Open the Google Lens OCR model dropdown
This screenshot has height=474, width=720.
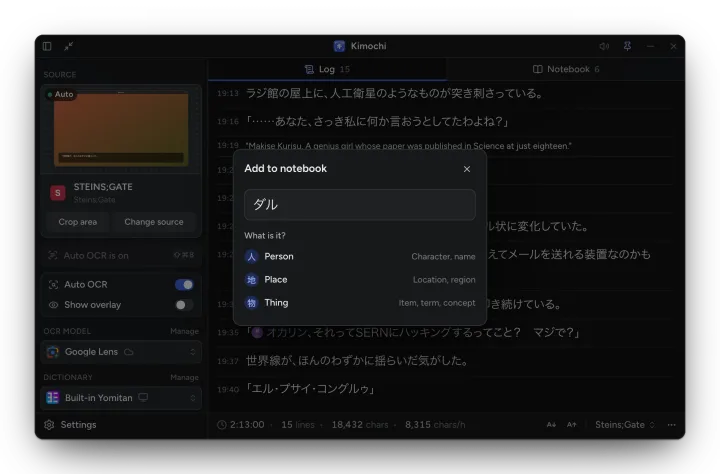click(x=121, y=352)
